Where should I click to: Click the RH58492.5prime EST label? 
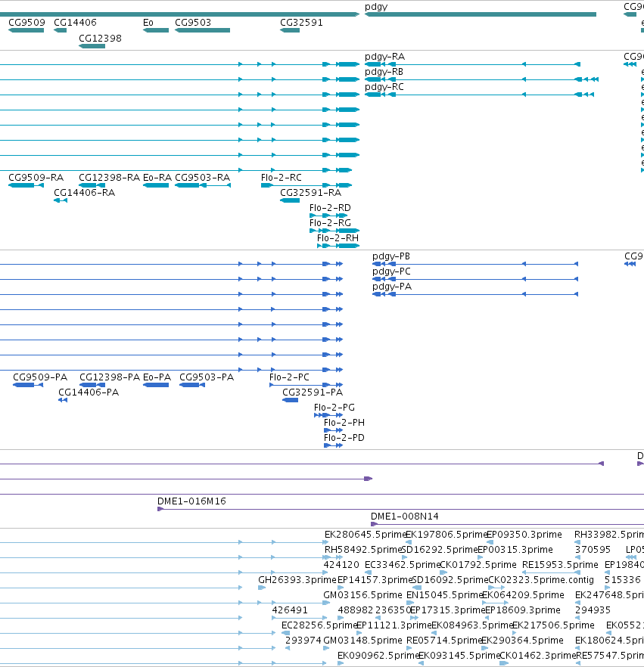363,550
